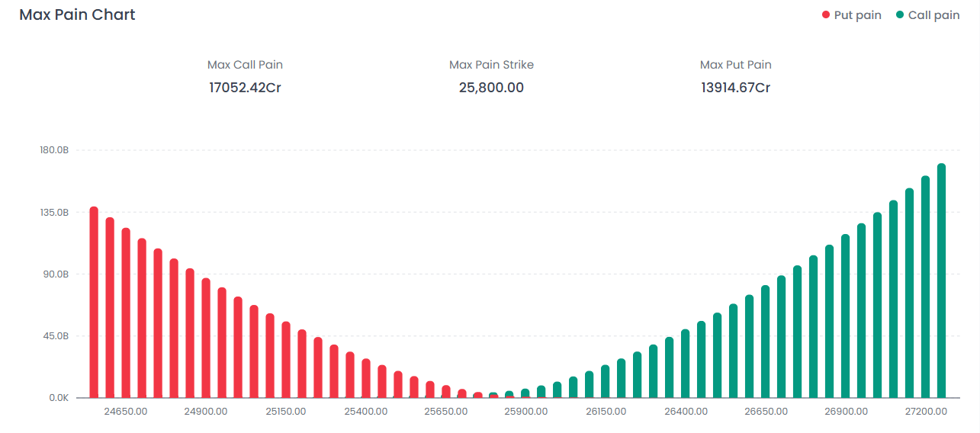Click the red bar above 25150.00
Viewport: 980px width, 433px height.
286,359
